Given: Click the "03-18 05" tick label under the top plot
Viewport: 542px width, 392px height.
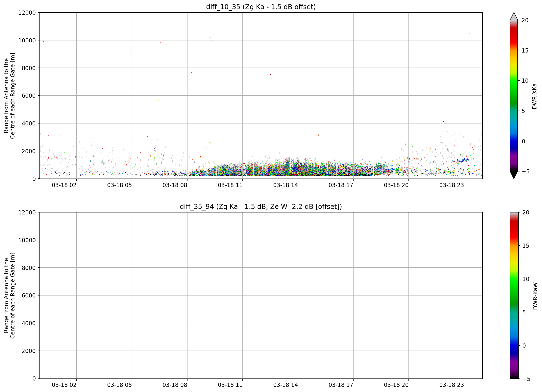Looking at the screenshot, I should (x=119, y=185).
